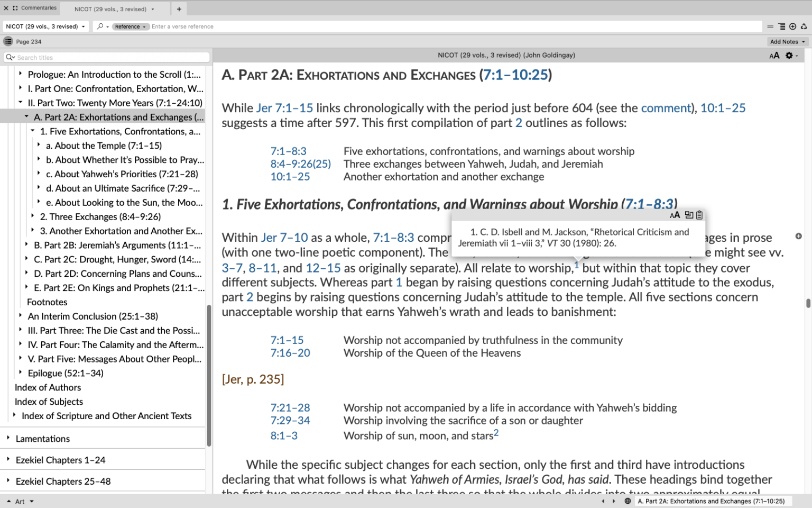Open the '8:4–9:26(25)' outline link
The height and width of the screenshot is (508, 812).
click(x=301, y=164)
